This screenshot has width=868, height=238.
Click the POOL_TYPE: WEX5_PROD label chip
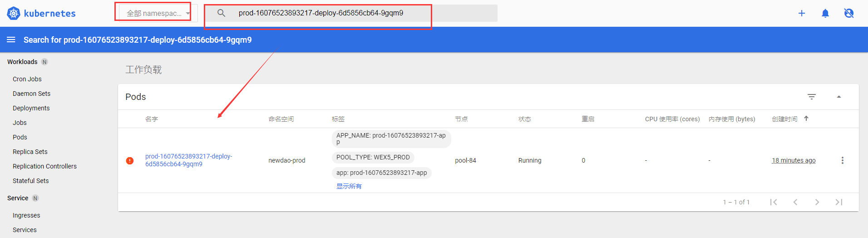[373, 158]
